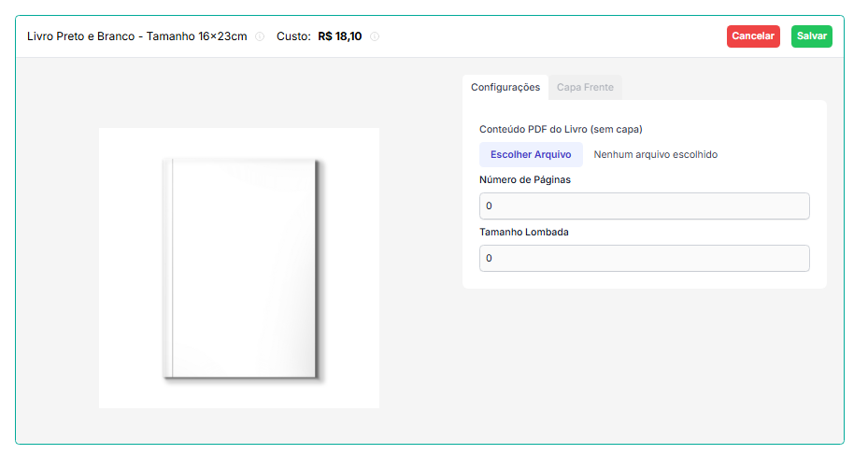Image resolution: width=868 pixels, height=454 pixels.
Task: Click inside the Tamanho Lombada field
Action: pyautogui.click(x=644, y=258)
